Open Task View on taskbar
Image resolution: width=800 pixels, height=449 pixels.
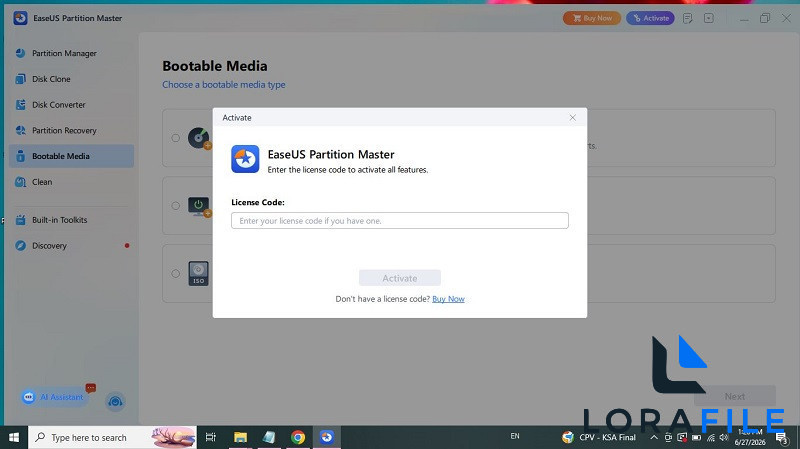[210, 437]
